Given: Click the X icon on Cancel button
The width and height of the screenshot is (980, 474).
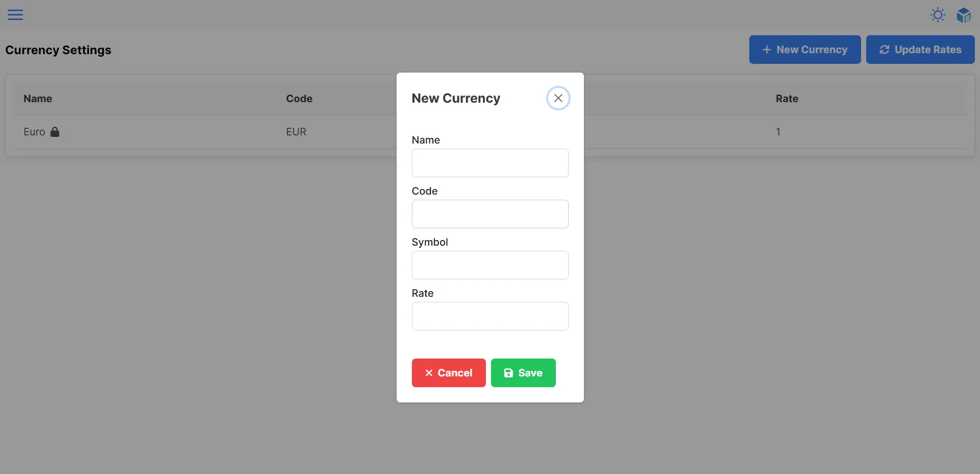Looking at the screenshot, I should pos(430,373).
